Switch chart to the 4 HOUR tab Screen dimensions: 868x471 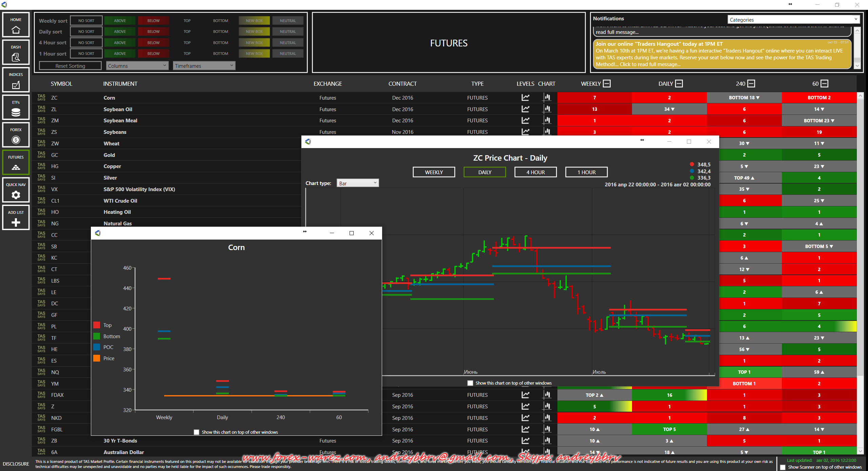coord(535,172)
